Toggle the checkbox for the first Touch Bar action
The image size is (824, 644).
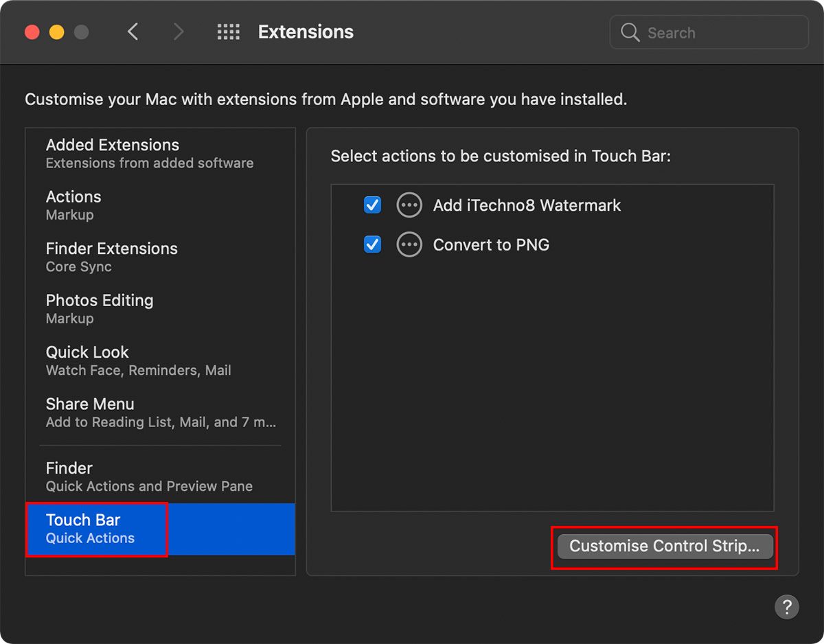click(372, 205)
